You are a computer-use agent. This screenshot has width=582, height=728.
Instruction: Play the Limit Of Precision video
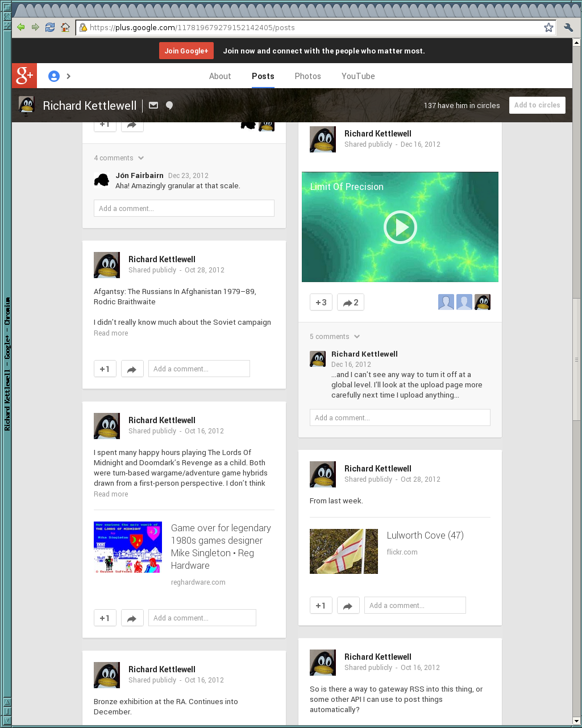click(400, 227)
